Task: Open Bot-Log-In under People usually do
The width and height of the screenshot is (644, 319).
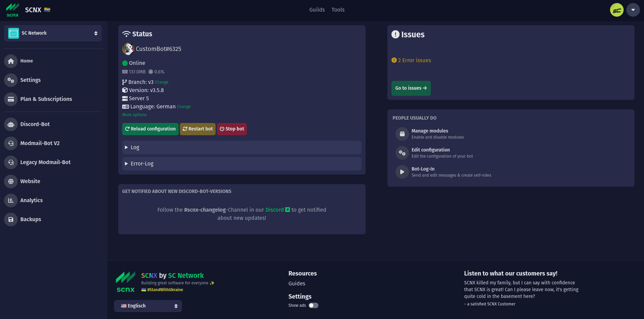Action: tap(423, 169)
